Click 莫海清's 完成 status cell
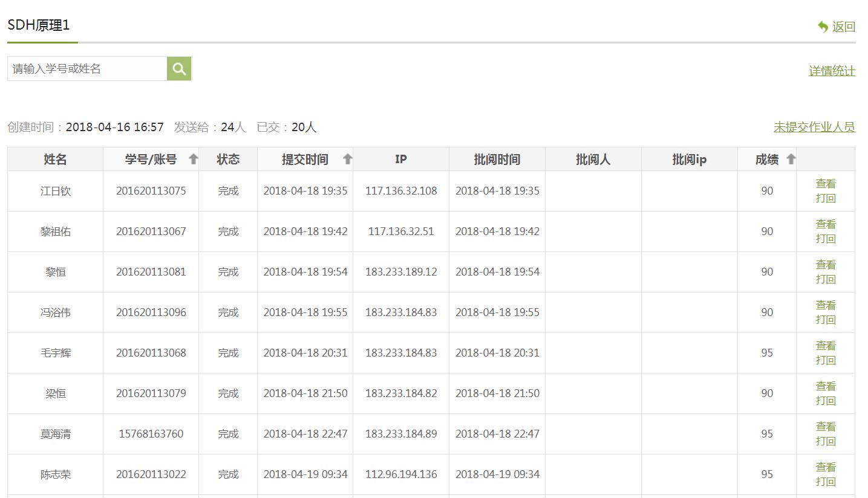This screenshot has height=498, width=868. point(228,434)
